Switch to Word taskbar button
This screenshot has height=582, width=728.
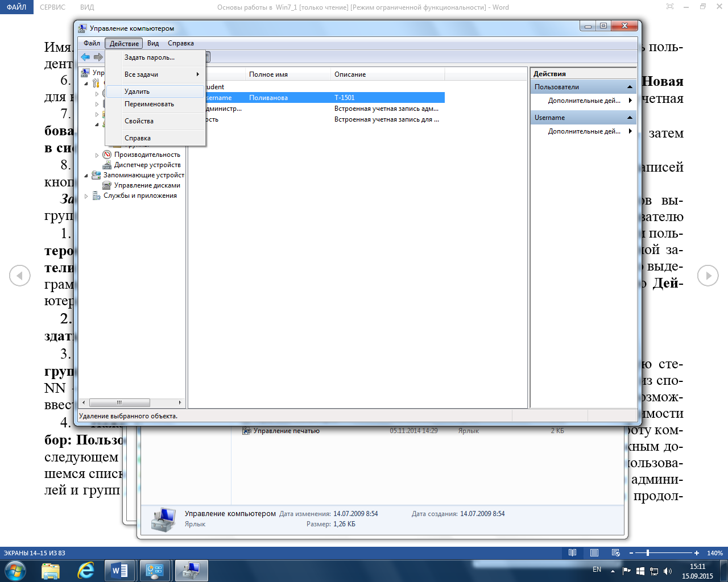[x=120, y=571]
